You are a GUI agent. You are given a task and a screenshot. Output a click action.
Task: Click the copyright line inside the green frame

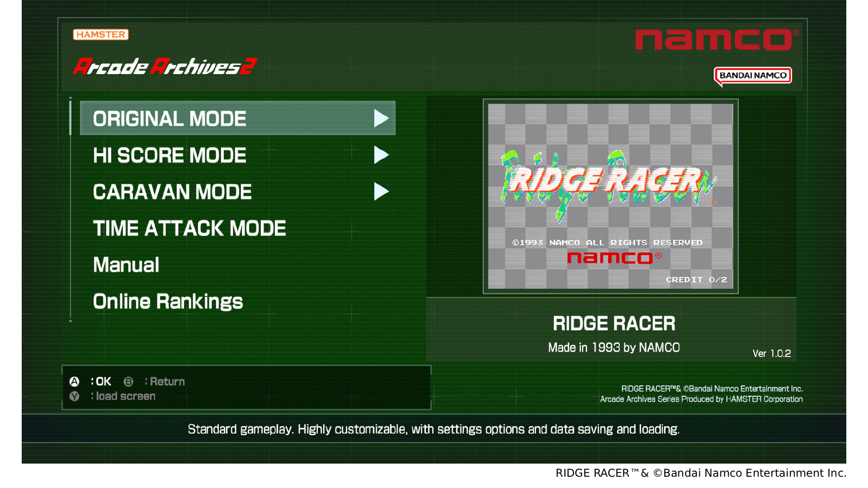(x=712, y=389)
